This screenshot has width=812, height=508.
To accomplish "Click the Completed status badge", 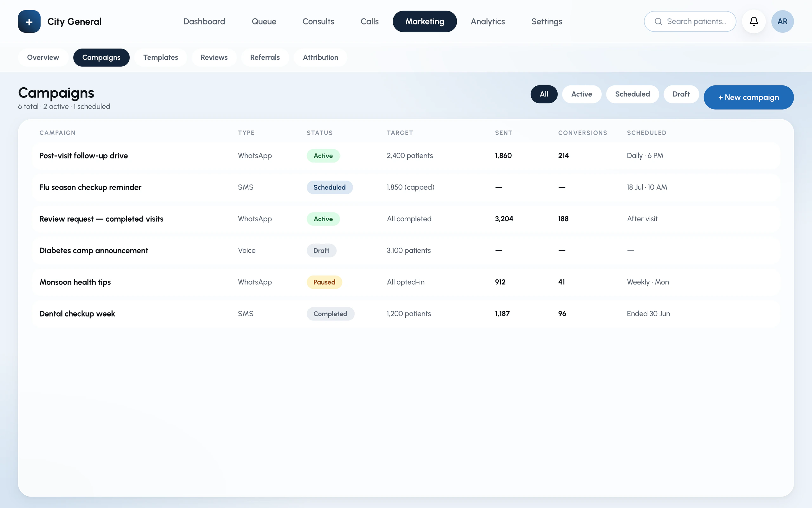I will click(330, 314).
